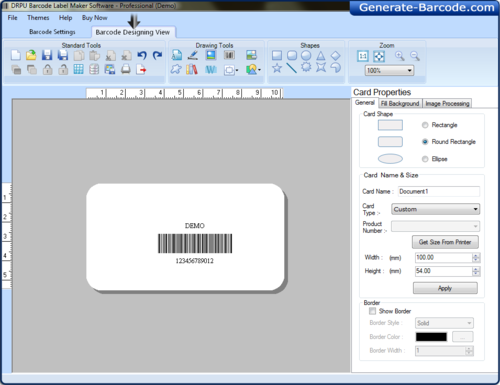This screenshot has height=385, width=500.
Task: Switch to the Barcode Settings tab
Action: (52, 32)
